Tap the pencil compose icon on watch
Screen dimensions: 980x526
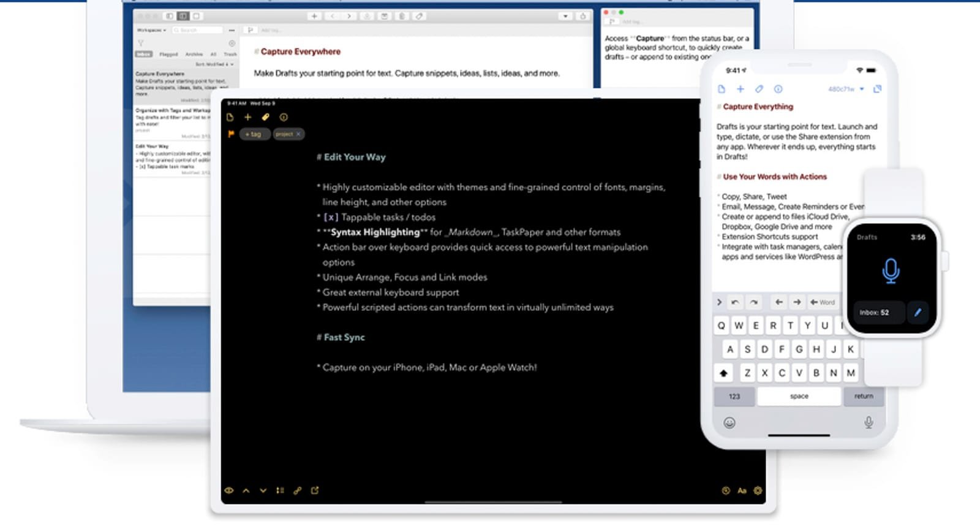917,312
